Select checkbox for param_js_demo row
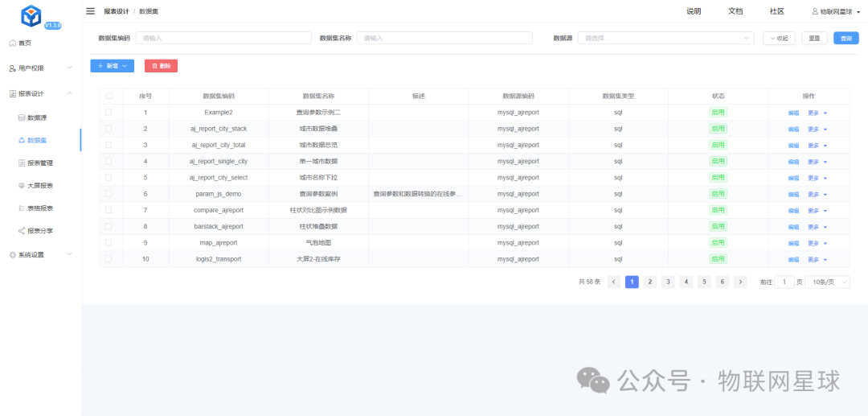 pos(109,194)
